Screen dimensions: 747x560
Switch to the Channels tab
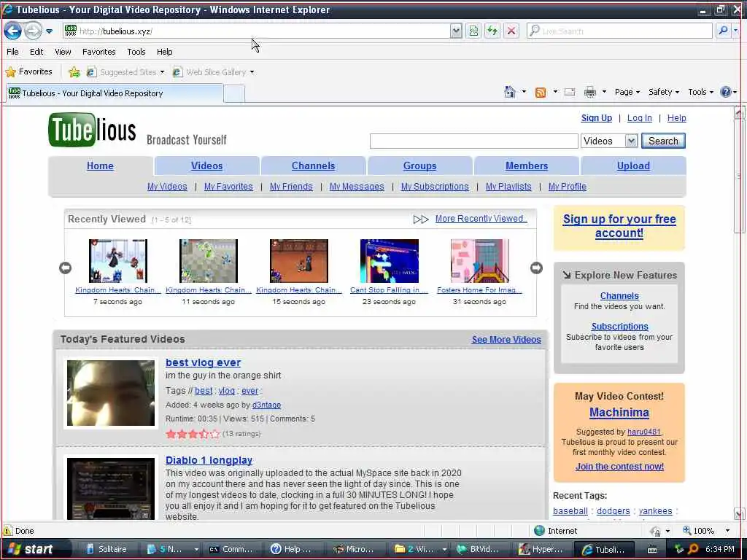pyautogui.click(x=313, y=166)
